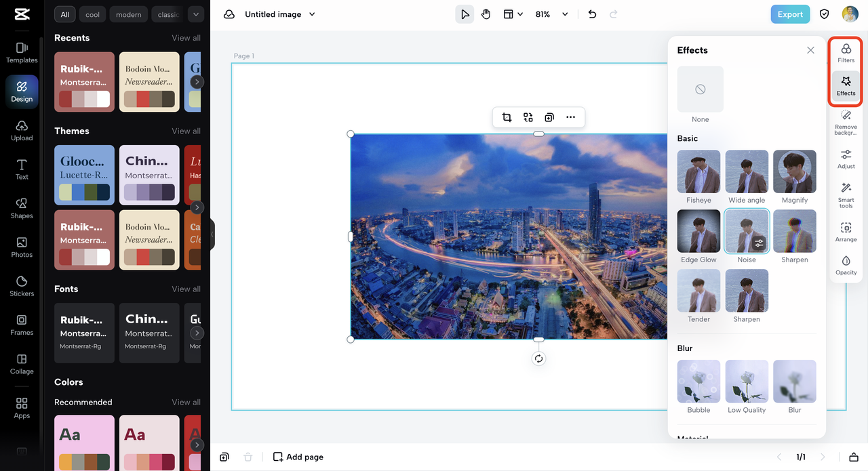Click the CapCut logo icon
The width and height of the screenshot is (868, 471).
[22, 14]
